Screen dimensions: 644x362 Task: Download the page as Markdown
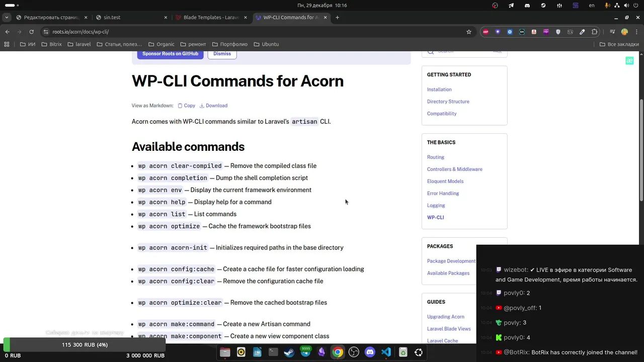tap(213, 106)
